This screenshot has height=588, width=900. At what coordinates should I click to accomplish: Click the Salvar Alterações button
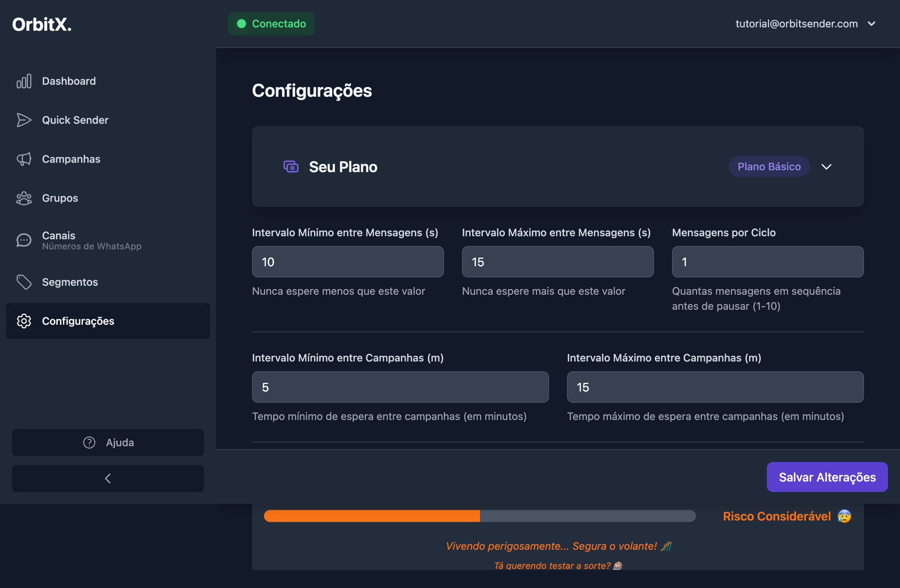[x=827, y=477]
